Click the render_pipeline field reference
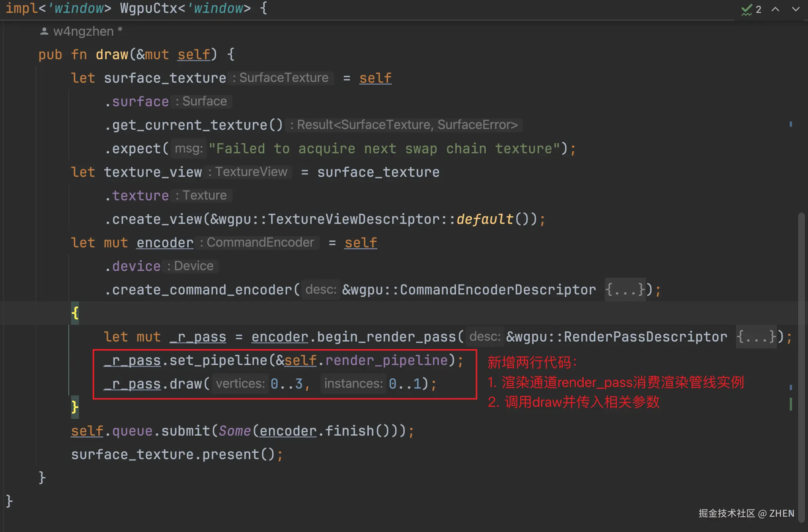808x532 pixels. (387, 360)
